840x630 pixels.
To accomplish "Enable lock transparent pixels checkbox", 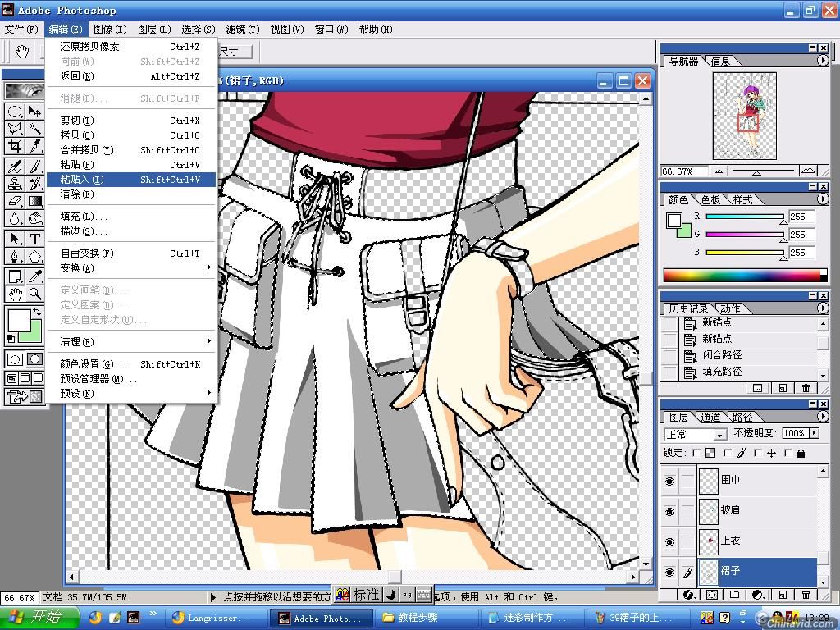I will tap(696, 453).
